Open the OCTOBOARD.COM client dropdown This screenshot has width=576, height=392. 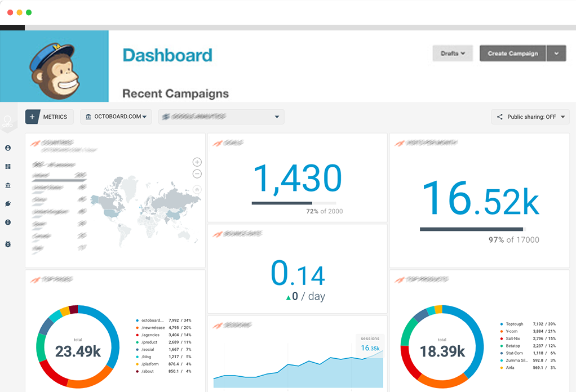point(116,117)
